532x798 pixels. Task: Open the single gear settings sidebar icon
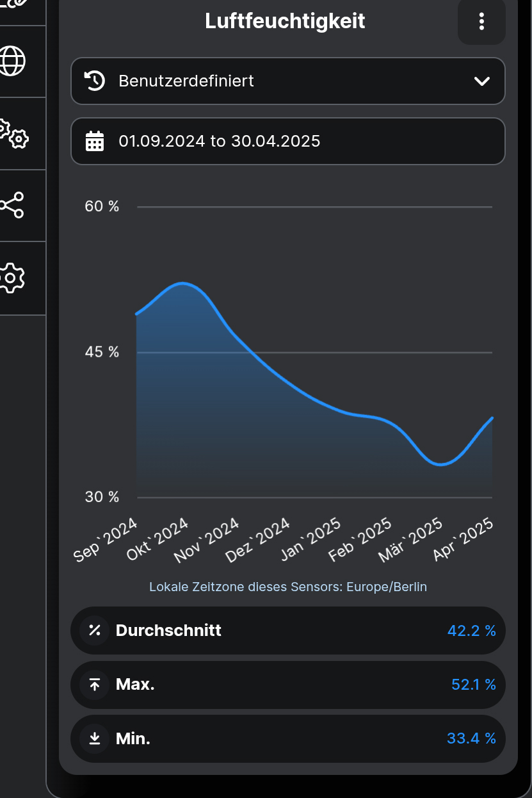coord(12,278)
